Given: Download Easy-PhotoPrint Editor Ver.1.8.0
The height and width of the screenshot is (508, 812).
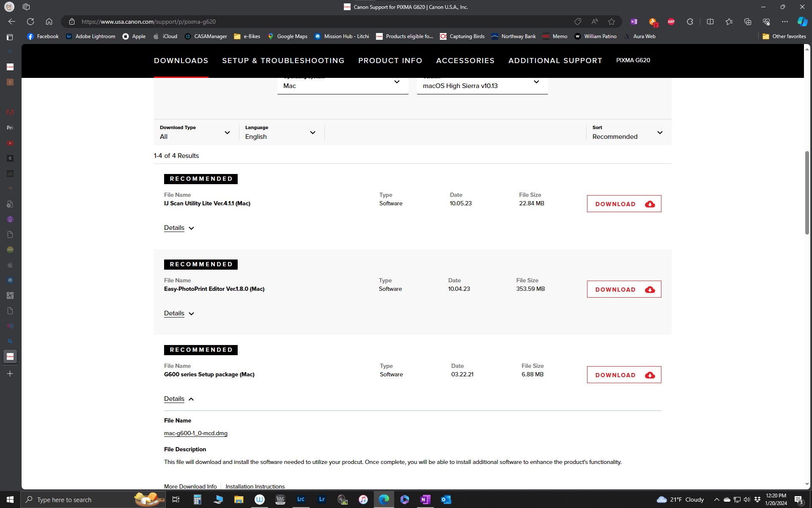Looking at the screenshot, I should point(624,289).
